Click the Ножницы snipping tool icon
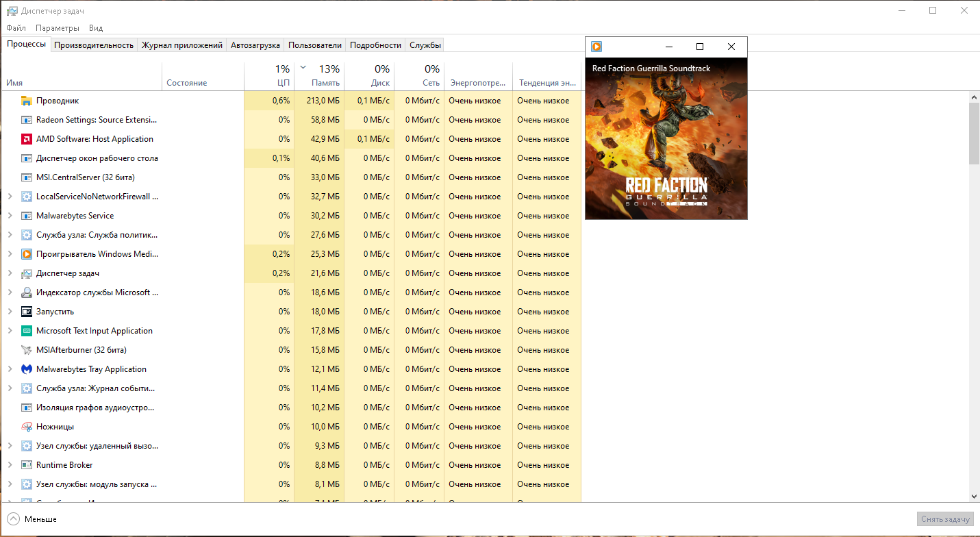Screen dimensions: 980x537 tap(27, 427)
